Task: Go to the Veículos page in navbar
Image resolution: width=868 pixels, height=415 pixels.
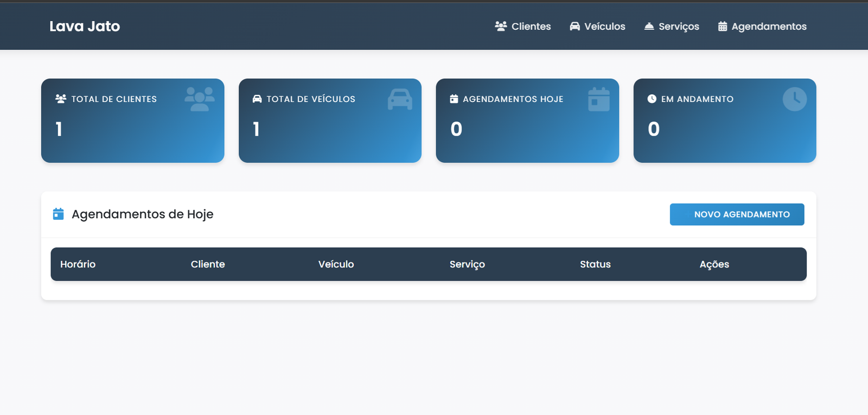Action: 597,27
